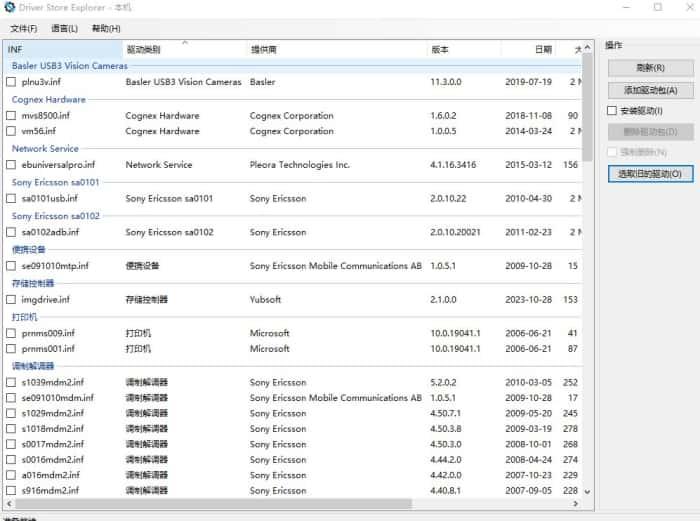Viewport: 700px width, 521px height.
Task: Open the 帮助(H) menu
Action: coord(106,28)
